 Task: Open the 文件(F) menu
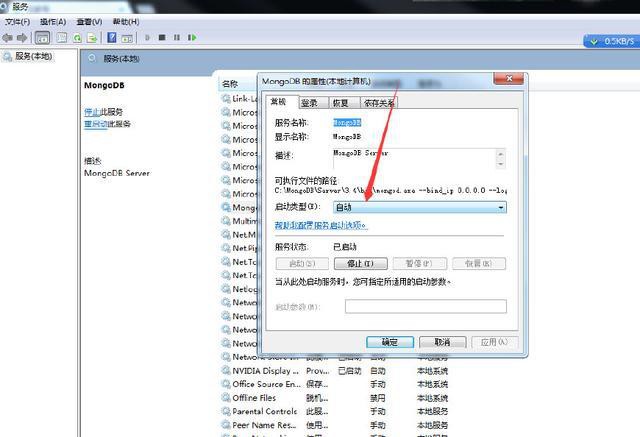(17, 22)
